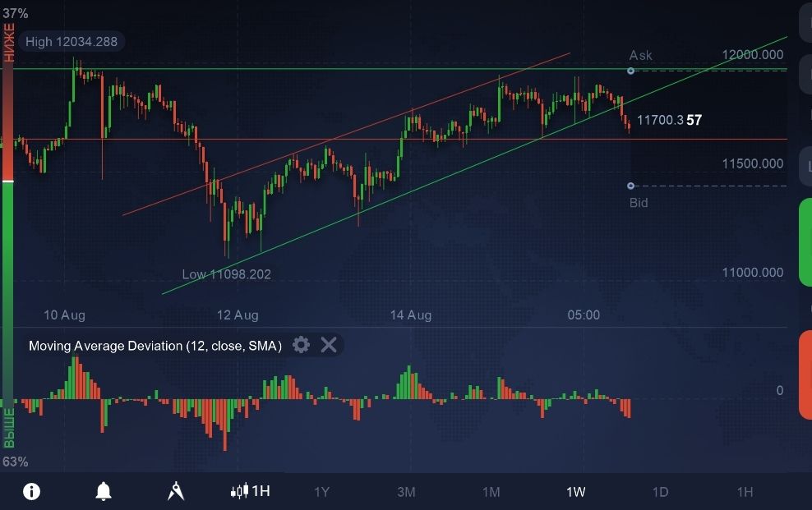Click the High 12034.288 label
The image size is (812, 510).
[72, 42]
